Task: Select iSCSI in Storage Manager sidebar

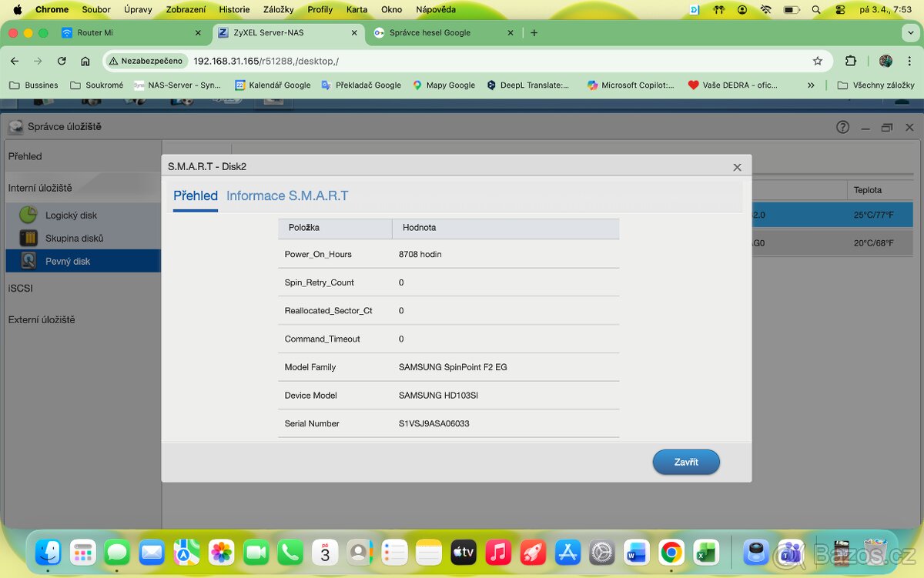Action: pyautogui.click(x=21, y=288)
